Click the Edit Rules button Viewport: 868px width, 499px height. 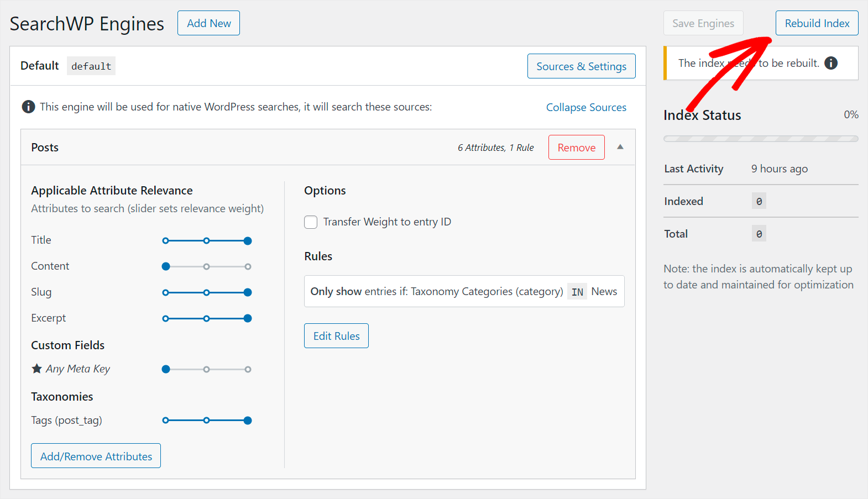point(336,336)
